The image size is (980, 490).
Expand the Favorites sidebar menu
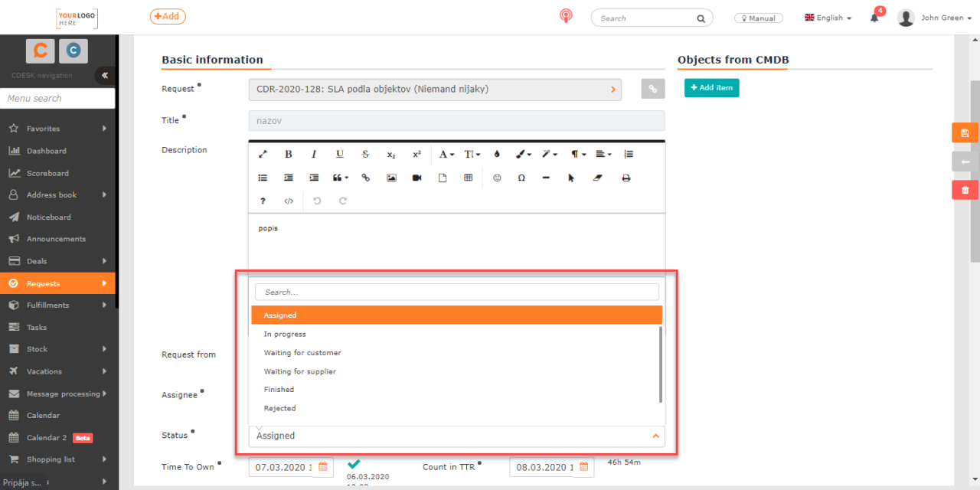tap(57, 129)
